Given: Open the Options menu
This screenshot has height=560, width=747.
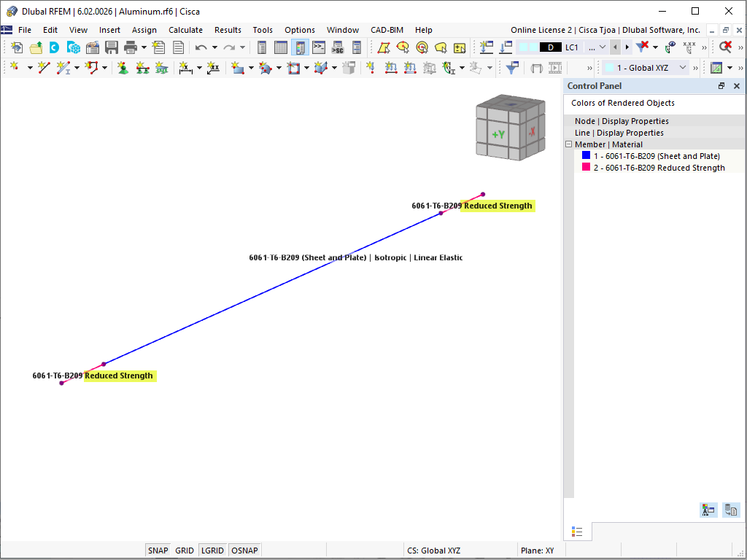Looking at the screenshot, I should (300, 29).
